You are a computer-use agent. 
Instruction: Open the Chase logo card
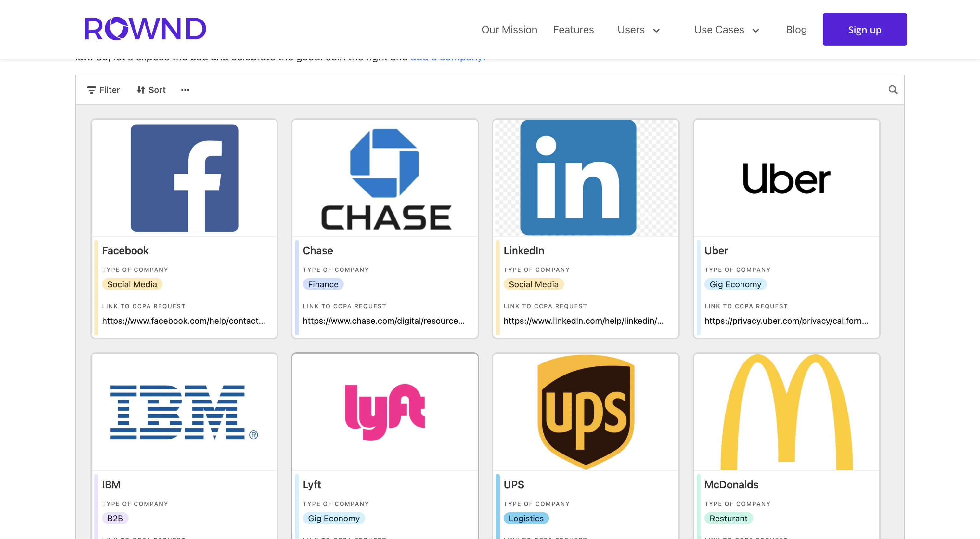tap(385, 178)
